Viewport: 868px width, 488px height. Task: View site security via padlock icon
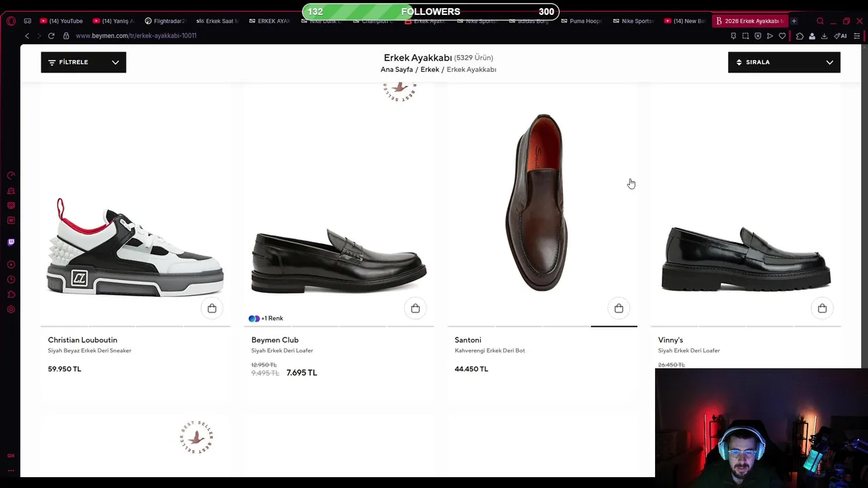point(66,36)
